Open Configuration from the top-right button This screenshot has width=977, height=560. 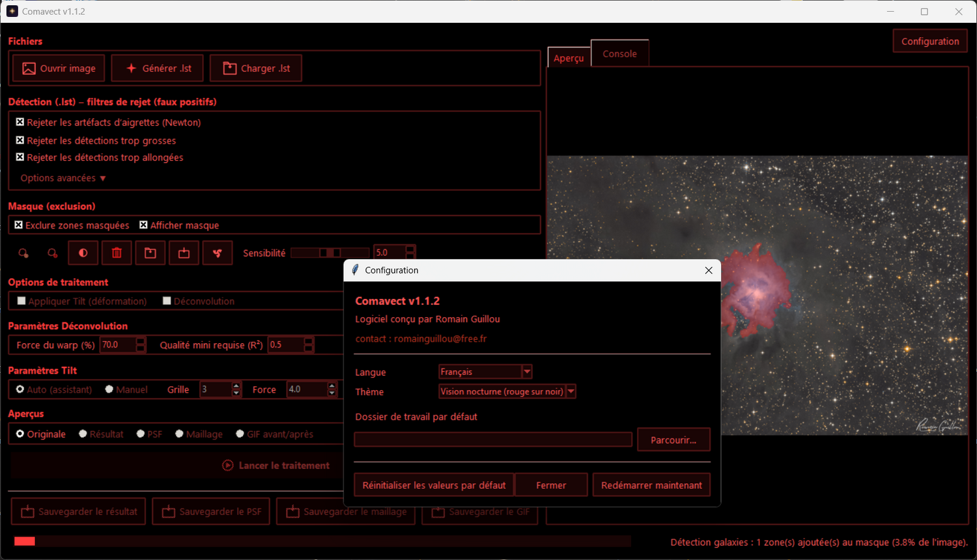coord(930,41)
